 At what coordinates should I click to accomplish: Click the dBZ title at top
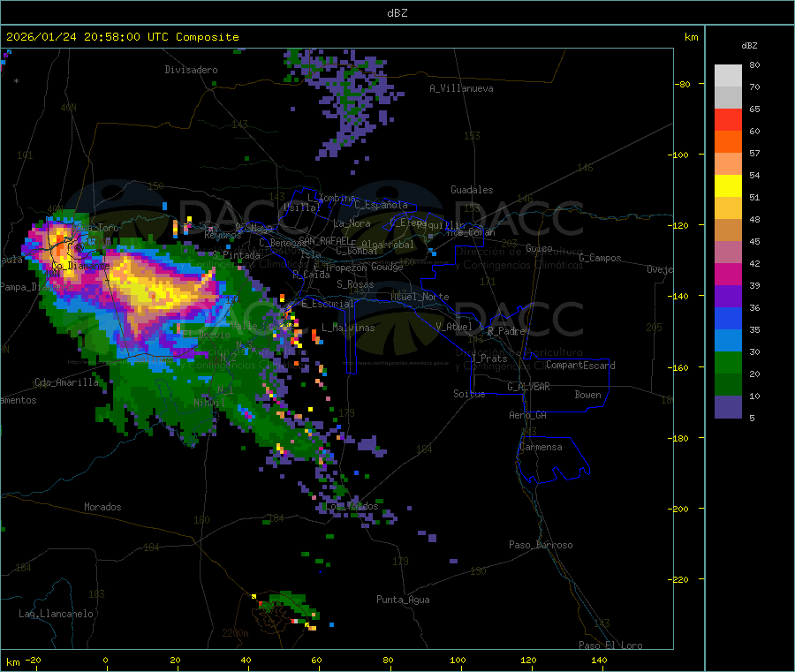(x=397, y=13)
